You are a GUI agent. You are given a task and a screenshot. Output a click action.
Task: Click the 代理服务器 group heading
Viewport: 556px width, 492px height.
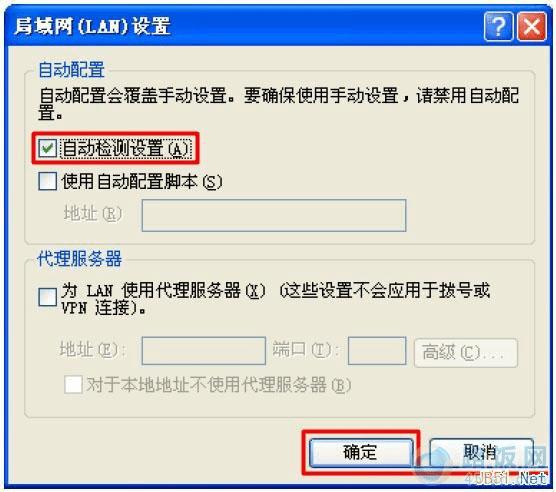(x=79, y=258)
